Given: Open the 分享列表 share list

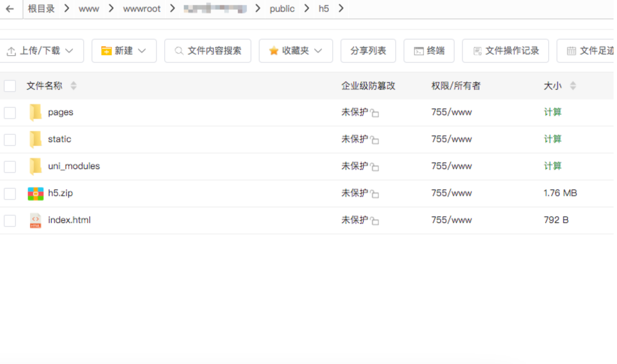Looking at the screenshot, I should coord(368,51).
